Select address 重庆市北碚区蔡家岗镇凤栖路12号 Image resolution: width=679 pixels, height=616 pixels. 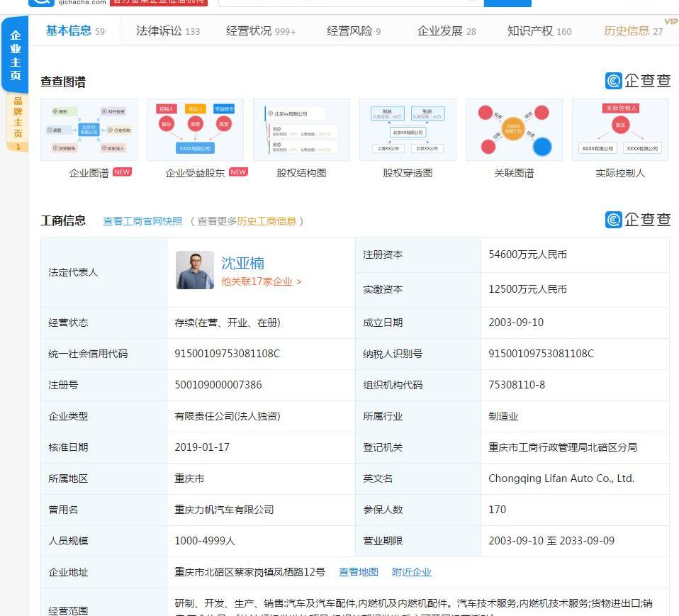[249, 572]
